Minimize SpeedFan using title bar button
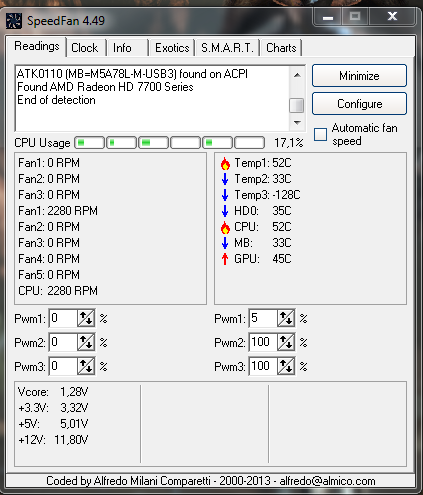The width and height of the screenshot is (423, 495). (x=328, y=16)
